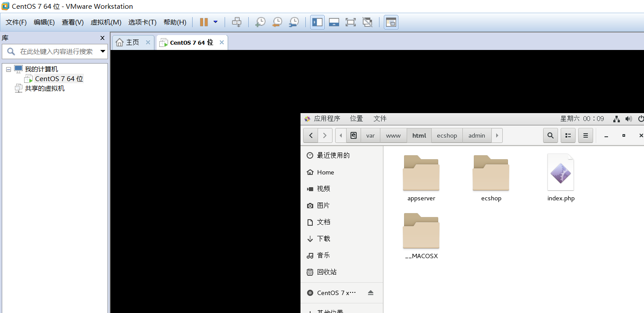The image size is (644, 313).
Task: Switch file manager to list view
Action: tap(568, 135)
